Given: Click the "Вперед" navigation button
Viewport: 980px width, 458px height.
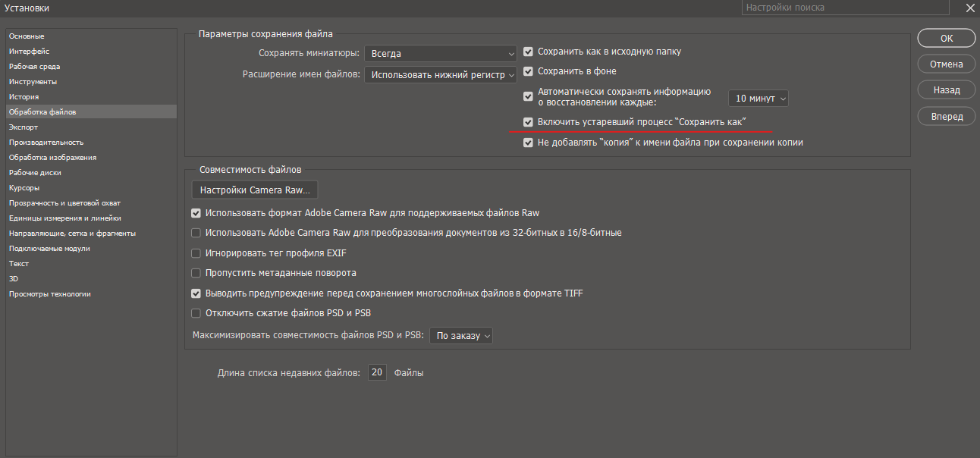Looking at the screenshot, I should coord(946,117).
